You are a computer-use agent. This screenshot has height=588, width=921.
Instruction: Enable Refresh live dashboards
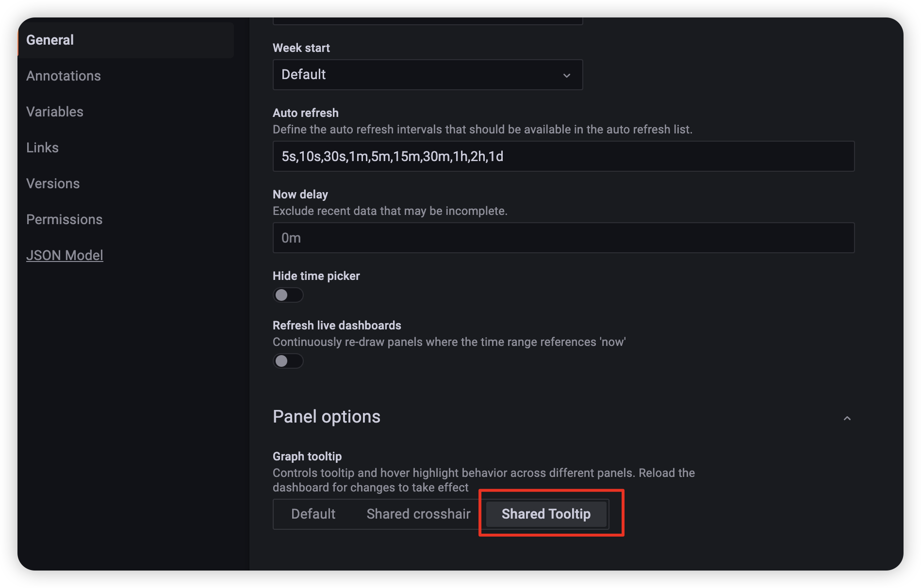click(x=288, y=360)
